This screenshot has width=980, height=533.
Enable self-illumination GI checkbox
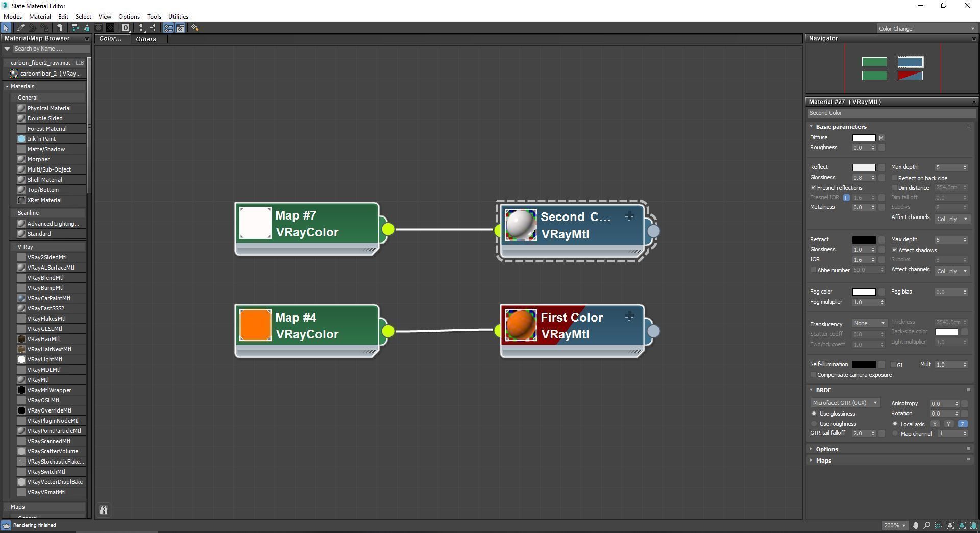[893, 365]
